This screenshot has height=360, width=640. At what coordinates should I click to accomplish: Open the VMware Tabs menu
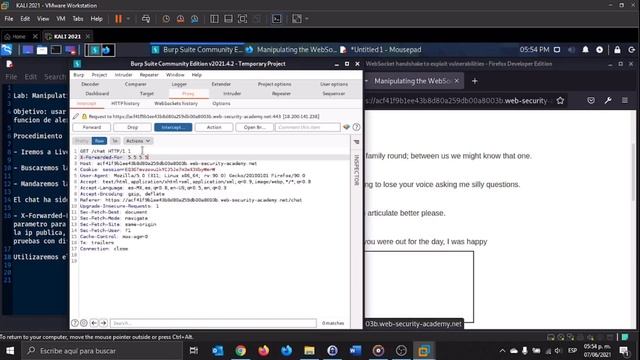click(x=78, y=19)
